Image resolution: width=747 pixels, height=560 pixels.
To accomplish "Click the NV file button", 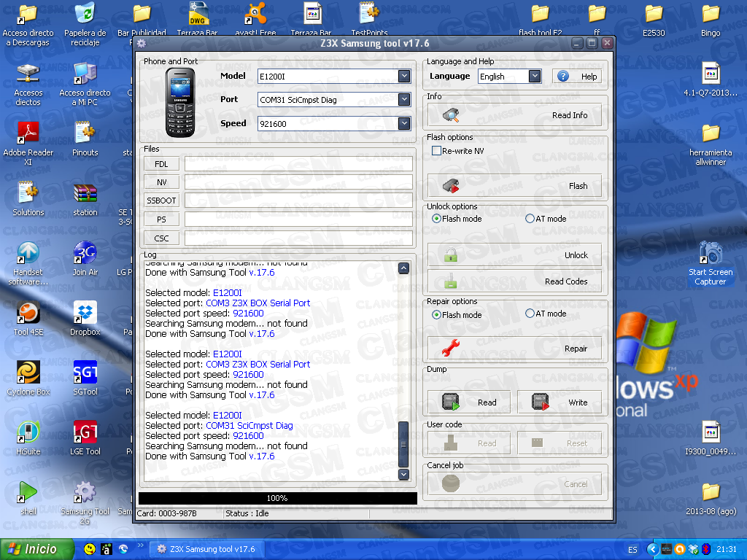I will pyautogui.click(x=161, y=182).
